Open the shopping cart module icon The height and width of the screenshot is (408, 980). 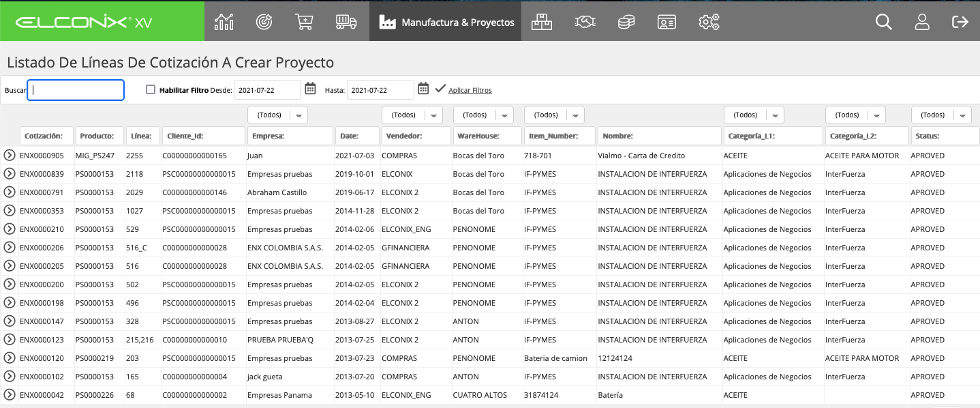(x=304, y=22)
